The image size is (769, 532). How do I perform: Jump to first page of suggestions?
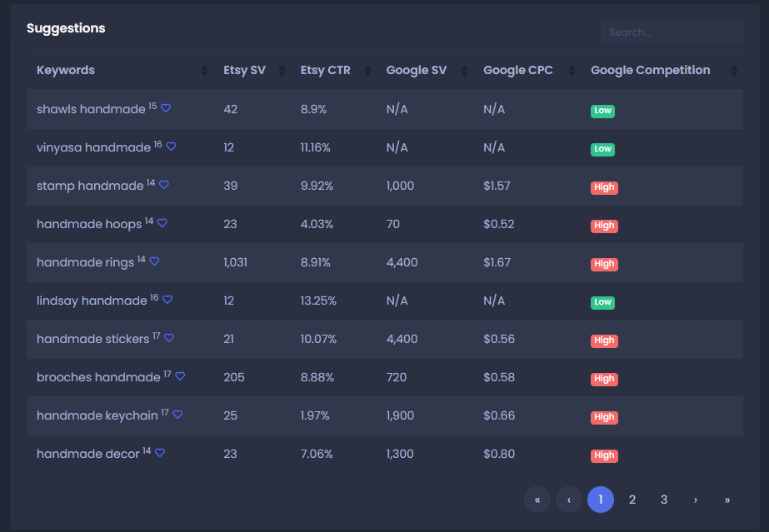(537, 500)
